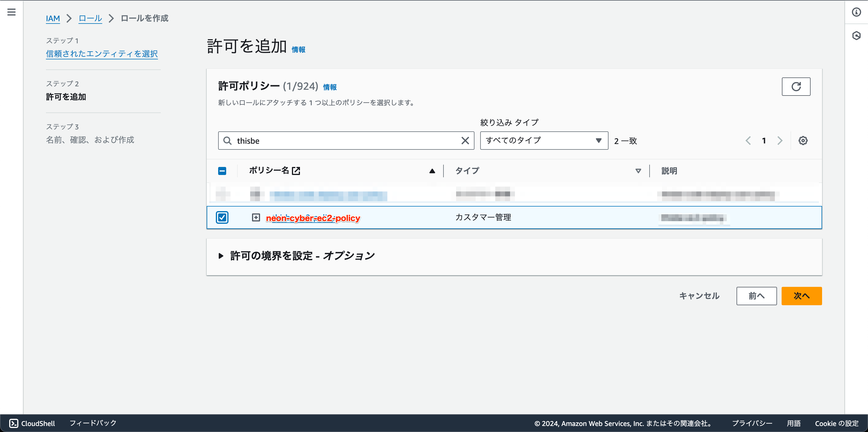Open the IAM breadcrumb link
This screenshot has width=868, height=432.
tap(53, 19)
